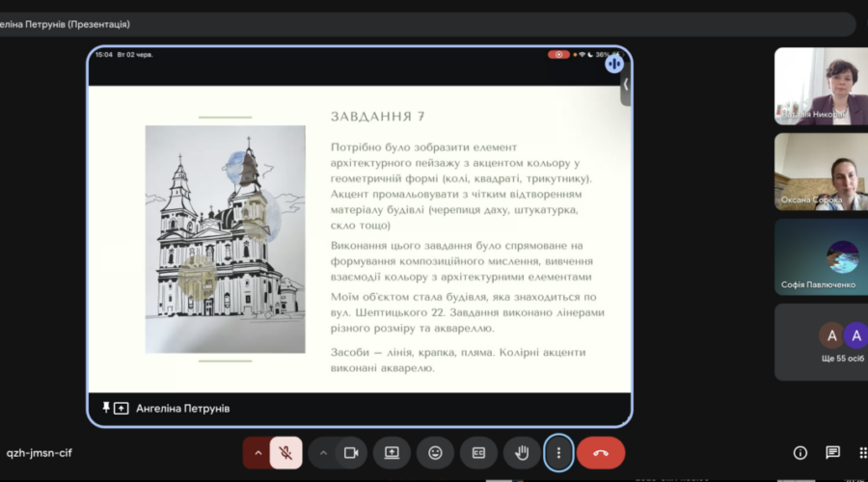
Task: Click the red recording indicator in presentation
Action: [558, 54]
